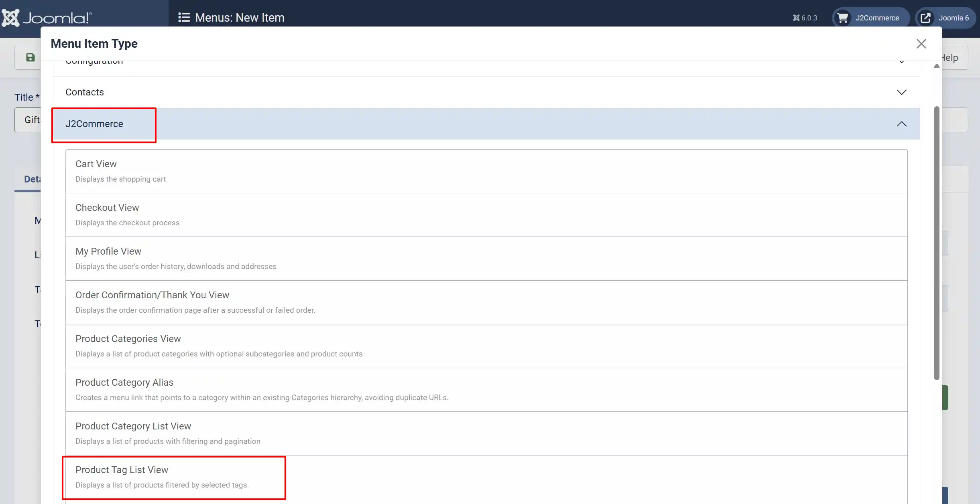980x504 pixels.
Task: Click the Help button behind the dialog
Action: click(x=955, y=58)
